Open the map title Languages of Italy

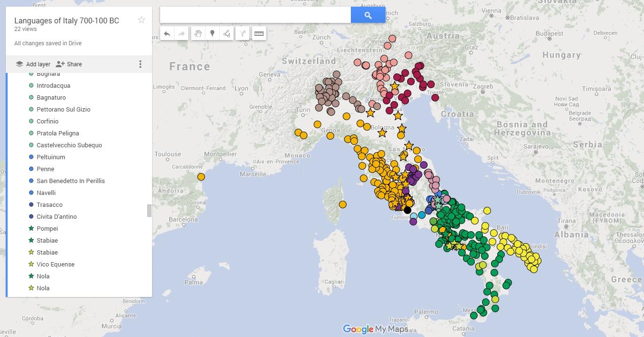tap(67, 20)
